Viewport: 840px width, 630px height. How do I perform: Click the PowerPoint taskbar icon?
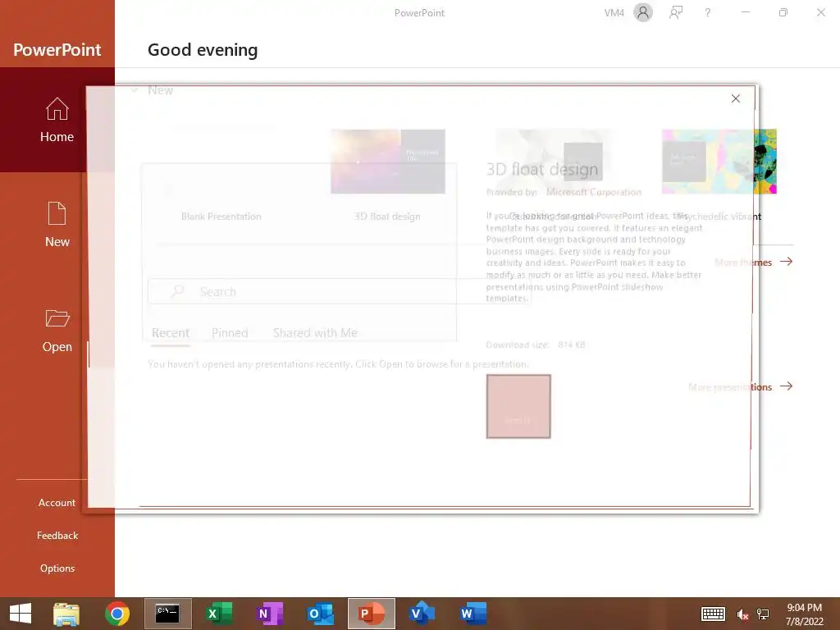pos(372,614)
